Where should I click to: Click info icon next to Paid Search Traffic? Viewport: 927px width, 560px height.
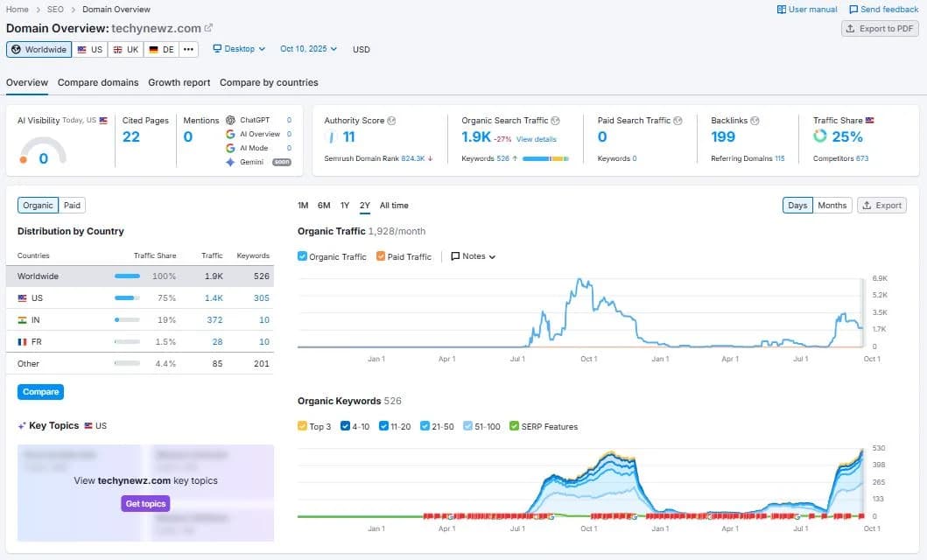[678, 121]
